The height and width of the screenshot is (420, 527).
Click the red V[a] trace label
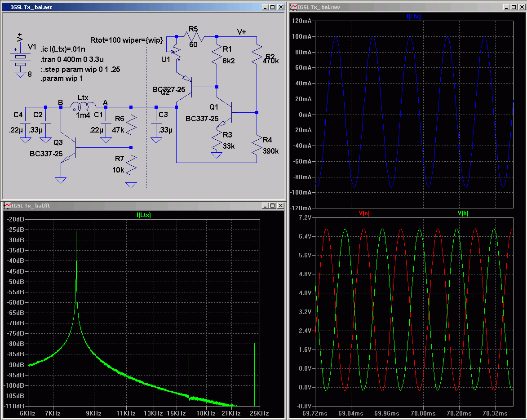364,213
